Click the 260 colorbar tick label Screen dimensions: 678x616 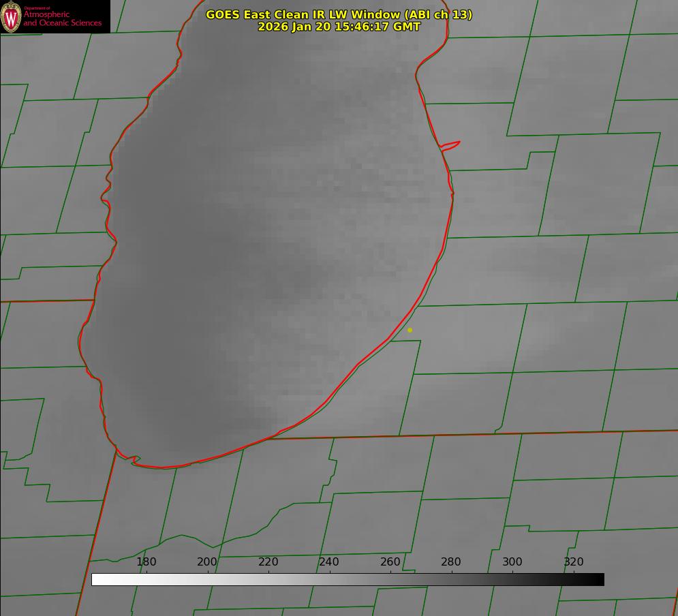[390, 561]
